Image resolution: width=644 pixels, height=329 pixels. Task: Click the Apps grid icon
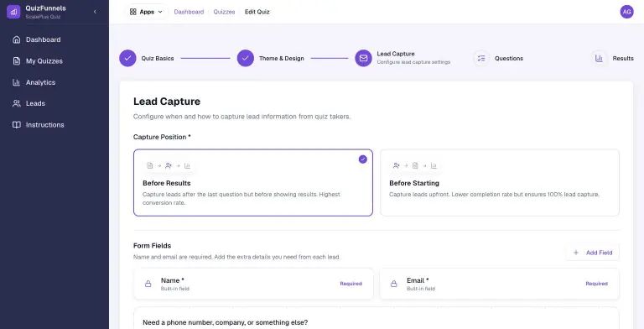pyautogui.click(x=133, y=12)
